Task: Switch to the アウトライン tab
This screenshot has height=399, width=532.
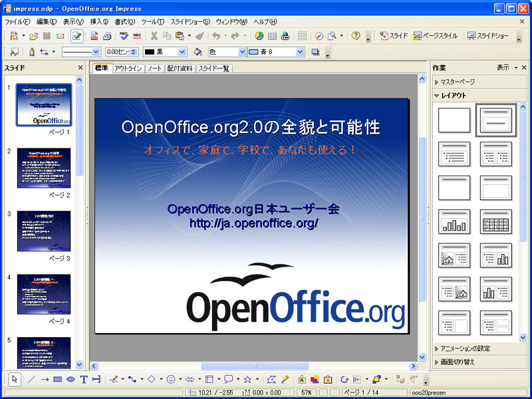Action: coord(128,68)
